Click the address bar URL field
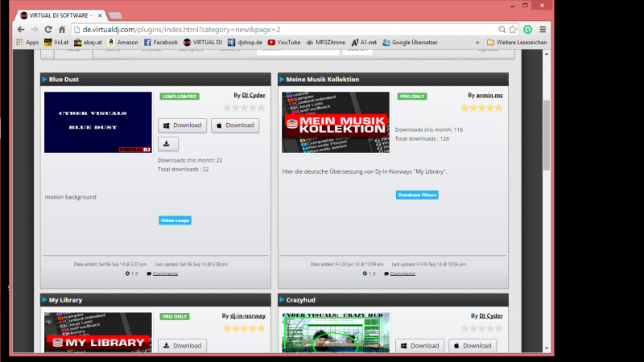Screen dimensions: 644x362 coord(283,30)
